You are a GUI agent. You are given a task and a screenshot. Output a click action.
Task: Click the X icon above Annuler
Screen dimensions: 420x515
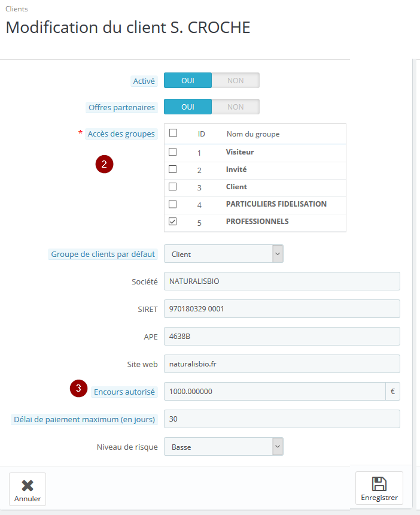tap(28, 486)
